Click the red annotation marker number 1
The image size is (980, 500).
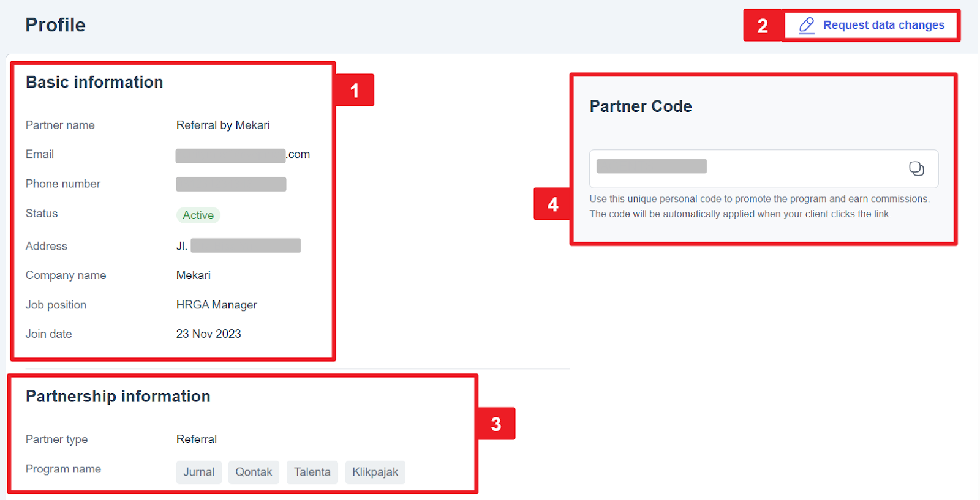(x=354, y=91)
